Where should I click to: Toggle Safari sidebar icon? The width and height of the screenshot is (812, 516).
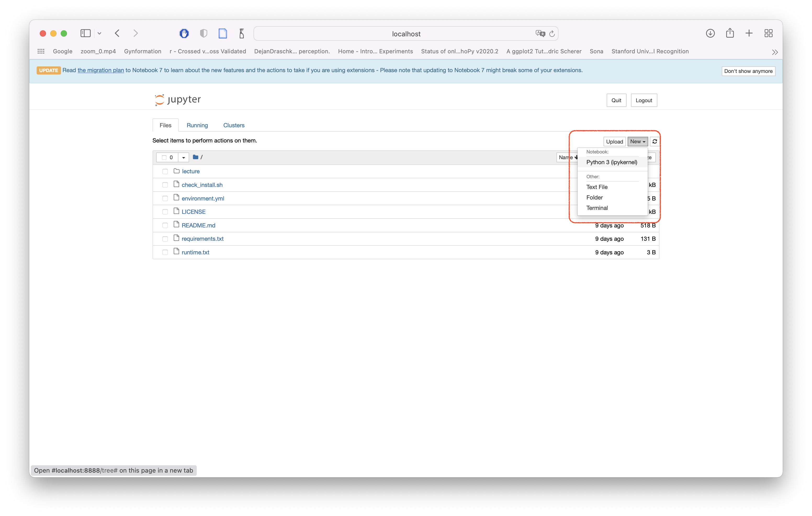86,33
